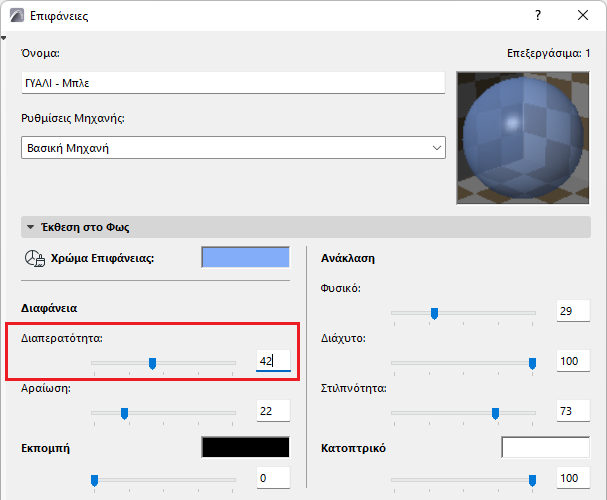Click the Αραίωση slider handle

coord(124,414)
